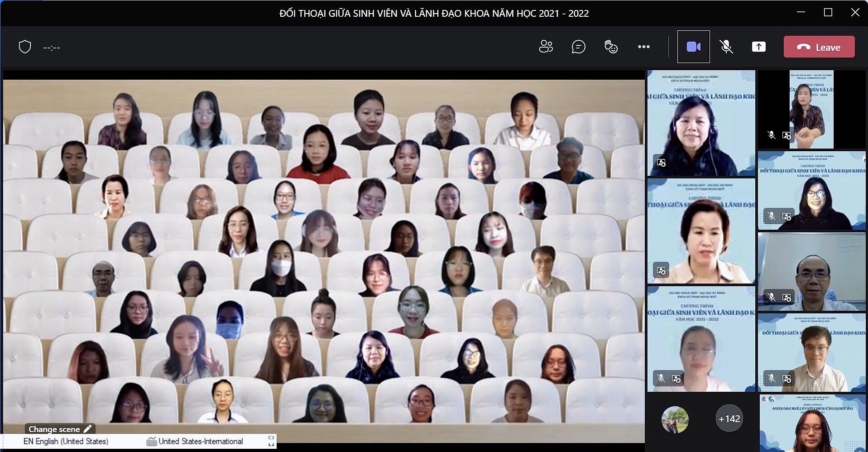Maximize the Teams meeting window
This screenshot has height=452, width=868.
coord(828,13)
